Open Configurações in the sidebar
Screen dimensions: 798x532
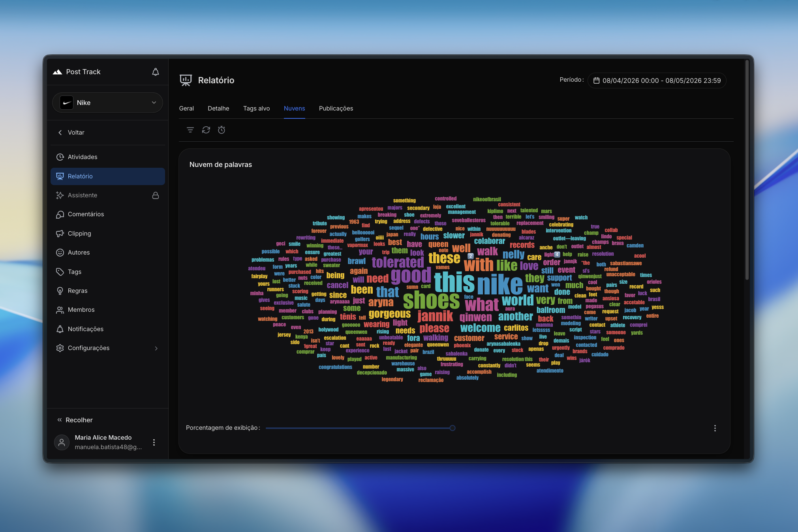(107, 348)
